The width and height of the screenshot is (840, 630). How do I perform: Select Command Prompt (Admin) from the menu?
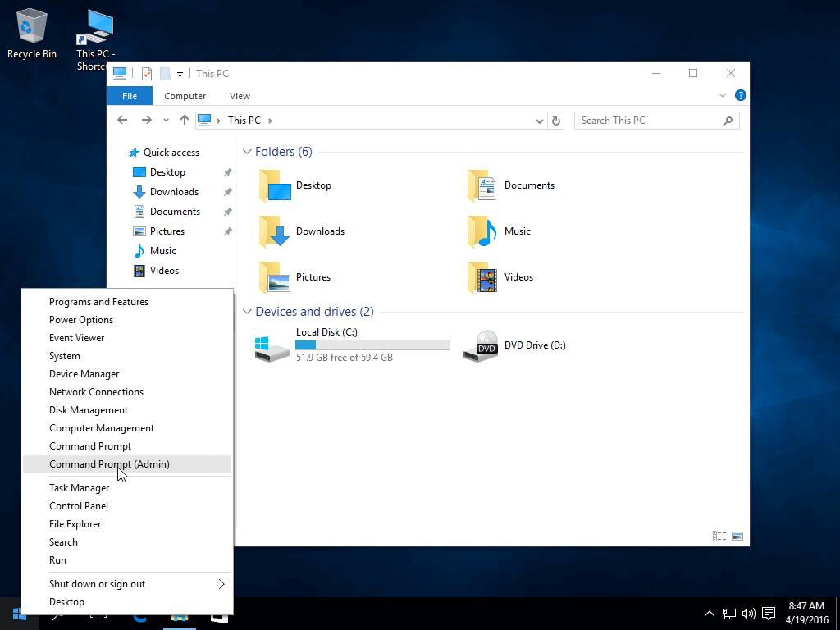tap(109, 464)
